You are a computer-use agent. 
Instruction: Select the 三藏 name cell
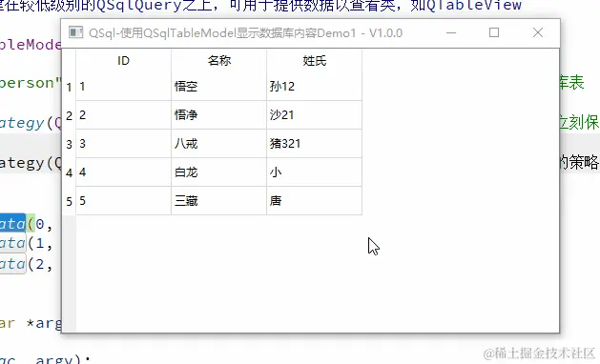[218, 201]
